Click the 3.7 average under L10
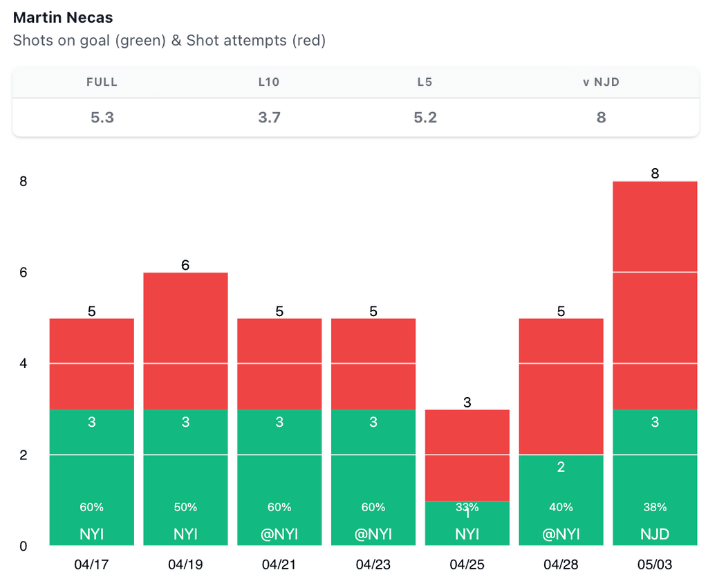 [269, 117]
